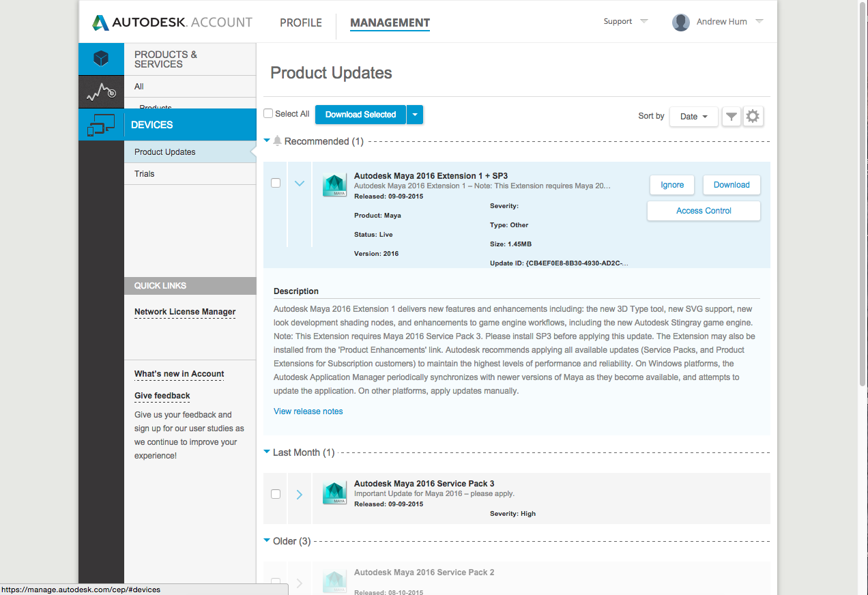Click the Autodesk Maya 2016 Extension 1 + SP3 title
The image size is (868, 595).
click(x=431, y=176)
